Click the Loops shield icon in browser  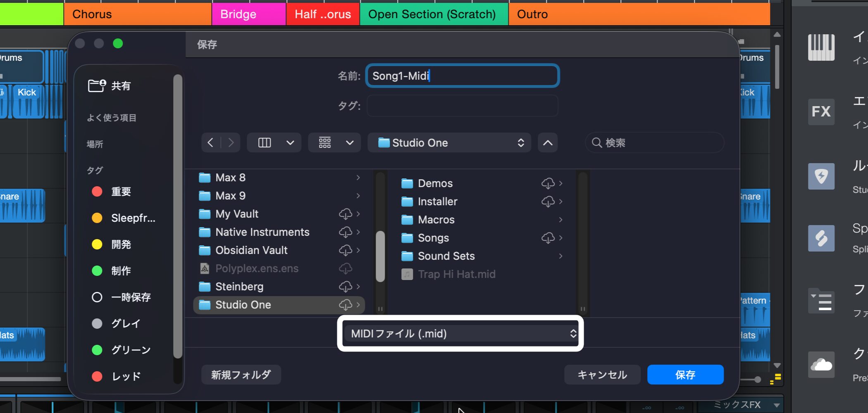[x=821, y=176]
